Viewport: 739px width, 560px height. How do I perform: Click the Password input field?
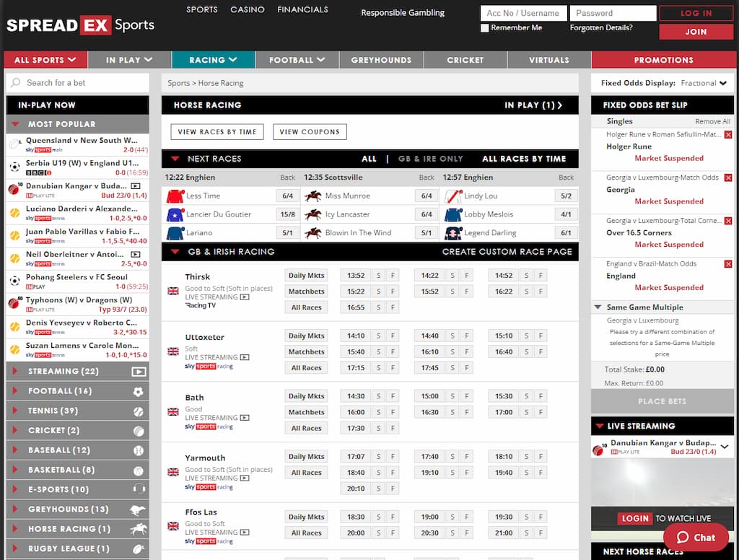[613, 13]
